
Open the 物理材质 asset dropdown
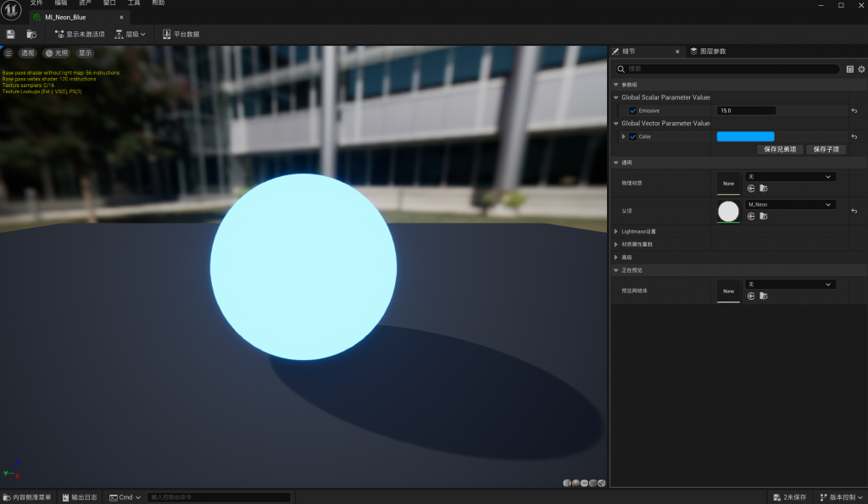[x=790, y=176]
